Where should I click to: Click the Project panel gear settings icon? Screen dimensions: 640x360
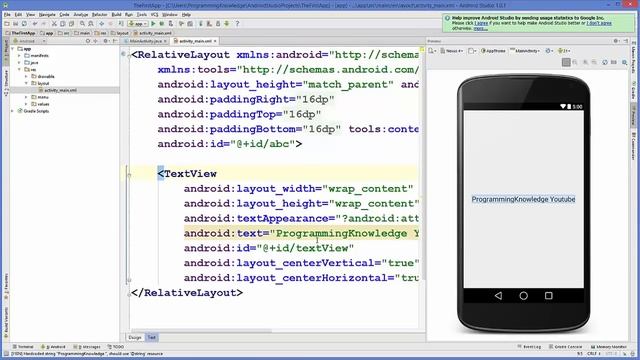105,41
